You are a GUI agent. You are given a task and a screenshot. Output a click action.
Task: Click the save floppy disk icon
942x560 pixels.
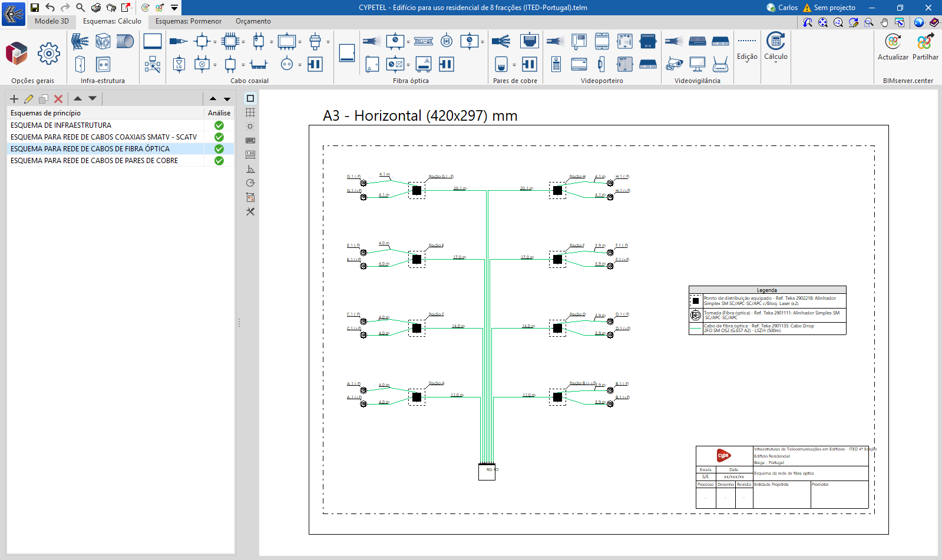35,8
